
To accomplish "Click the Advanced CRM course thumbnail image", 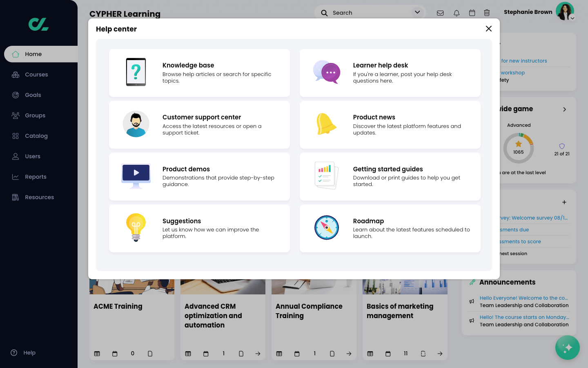I will tap(223, 287).
